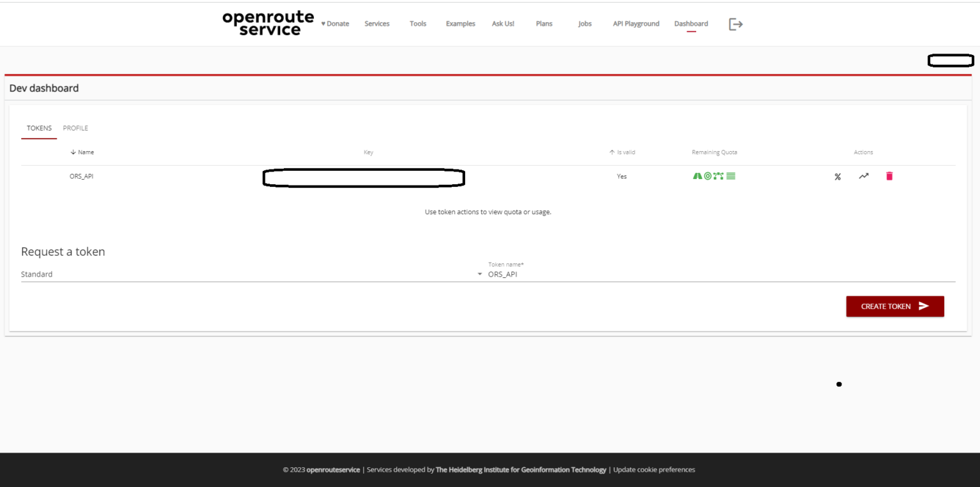Click the green target isochrones quota icon
Image resolution: width=980 pixels, height=487 pixels.
[708, 177]
